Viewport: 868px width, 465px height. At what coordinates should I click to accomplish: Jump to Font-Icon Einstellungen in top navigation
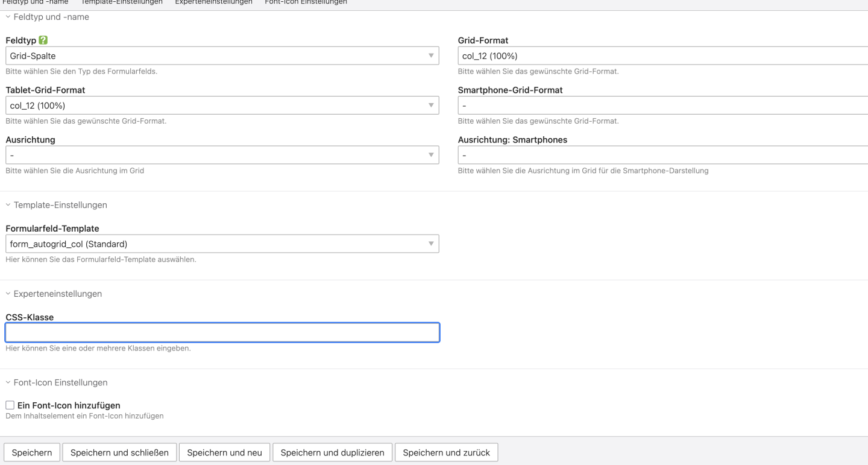tap(306, 2)
